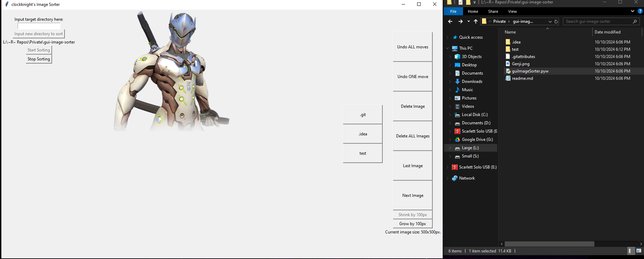Collapse the This PC tree node
This screenshot has width=644, height=259.
coord(447,48)
